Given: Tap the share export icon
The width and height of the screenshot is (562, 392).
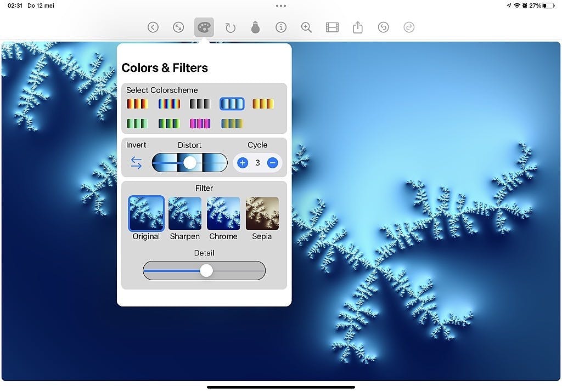Looking at the screenshot, I should 358,27.
